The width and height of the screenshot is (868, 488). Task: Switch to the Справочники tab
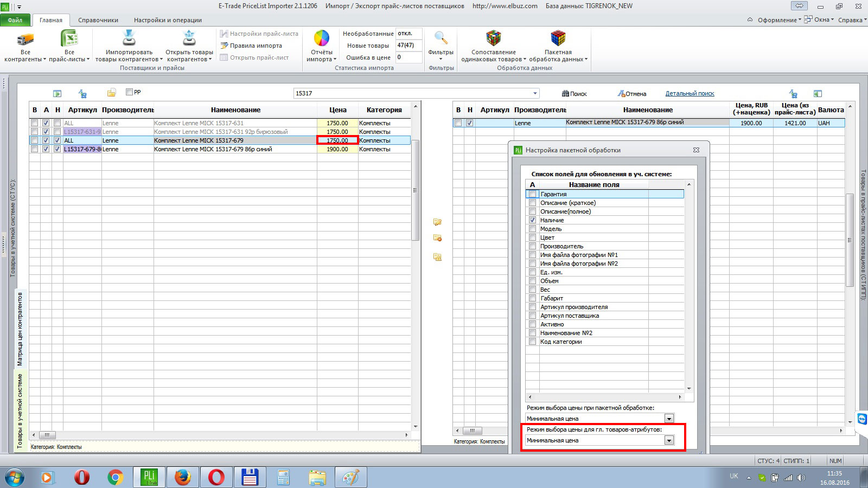(98, 20)
